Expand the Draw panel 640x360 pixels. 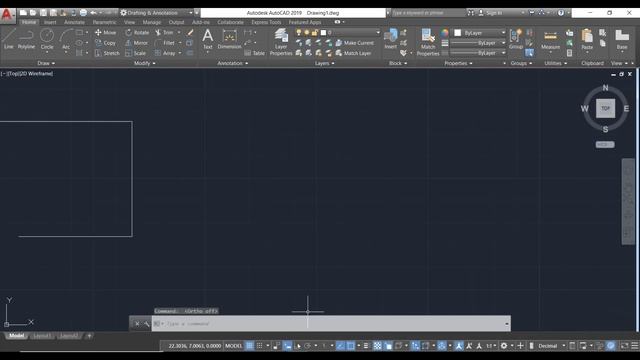click(46, 63)
